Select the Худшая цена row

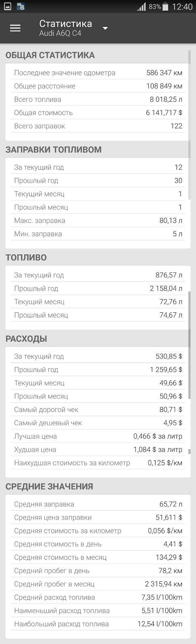(98, 450)
